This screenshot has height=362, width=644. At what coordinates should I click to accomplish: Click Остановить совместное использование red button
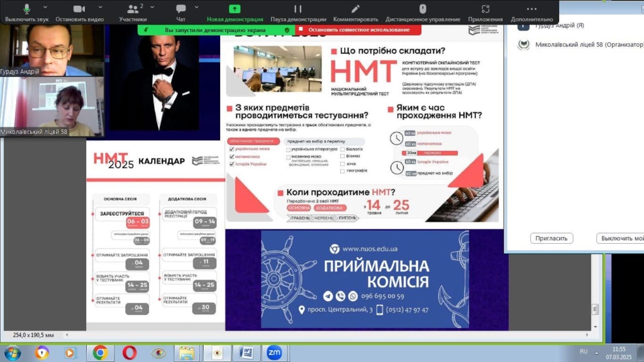358,30
